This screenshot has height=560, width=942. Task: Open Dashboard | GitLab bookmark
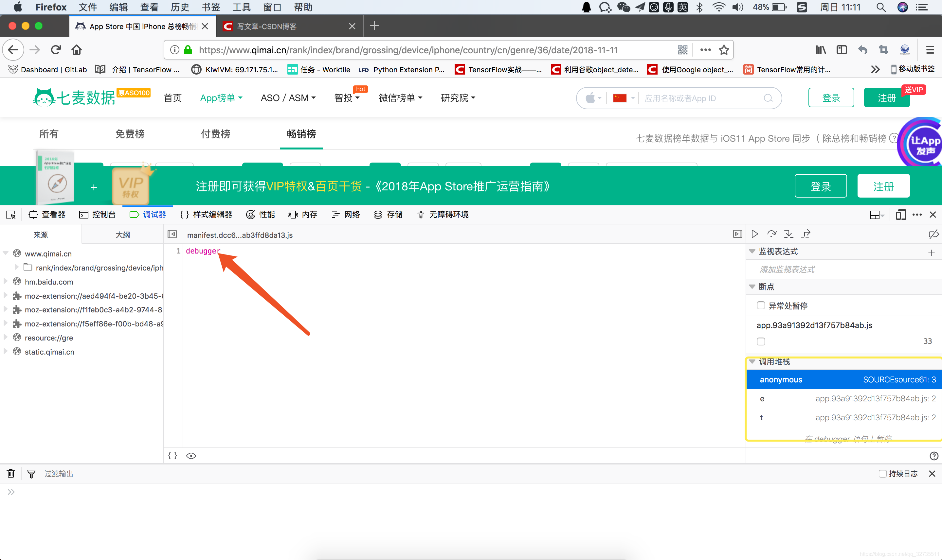tap(48, 69)
